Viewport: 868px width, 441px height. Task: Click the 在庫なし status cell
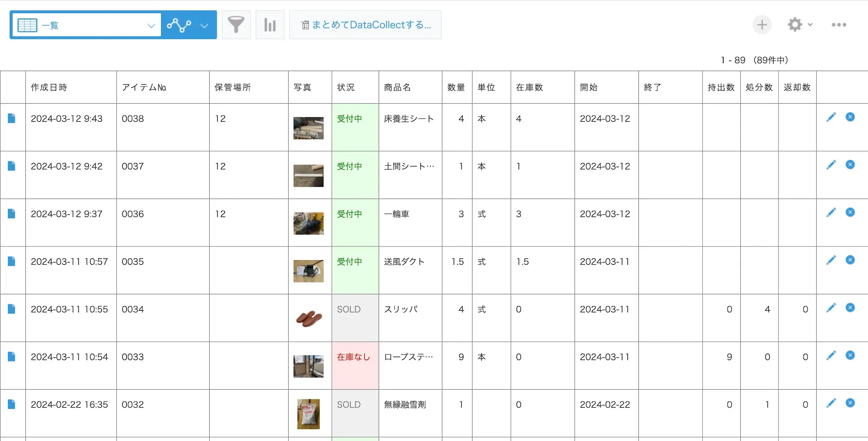(354, 357)
